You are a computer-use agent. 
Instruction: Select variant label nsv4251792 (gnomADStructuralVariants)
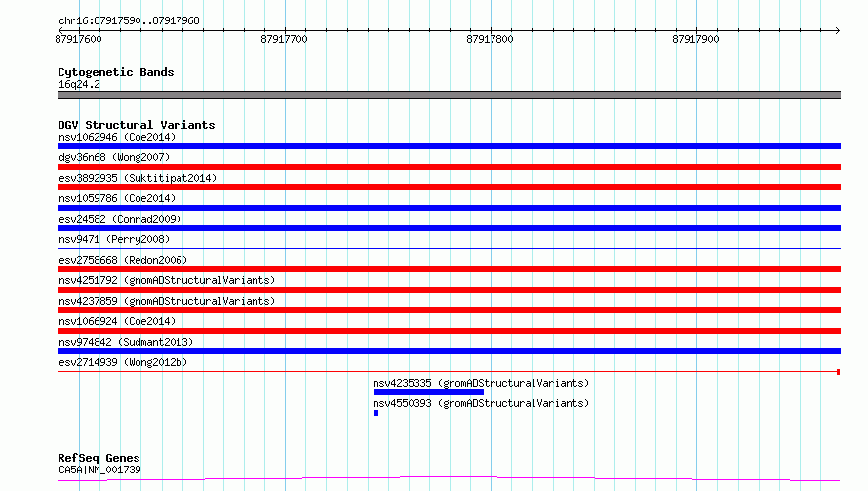(167, 280)
